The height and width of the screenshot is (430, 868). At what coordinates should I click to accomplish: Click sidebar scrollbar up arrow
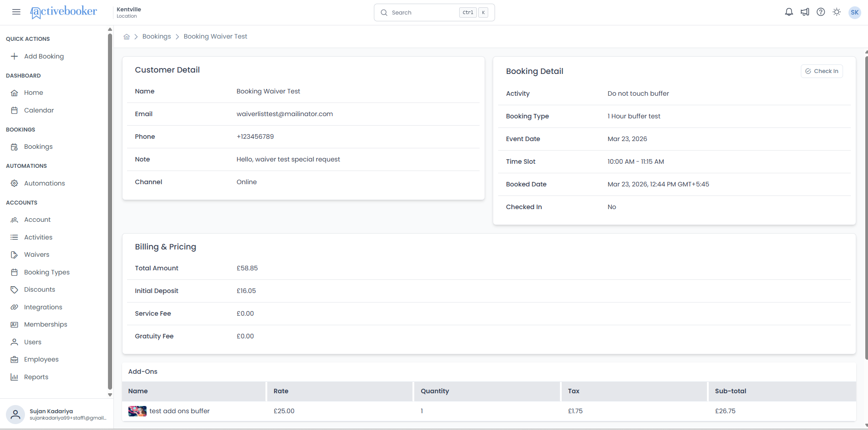point(110,29)
